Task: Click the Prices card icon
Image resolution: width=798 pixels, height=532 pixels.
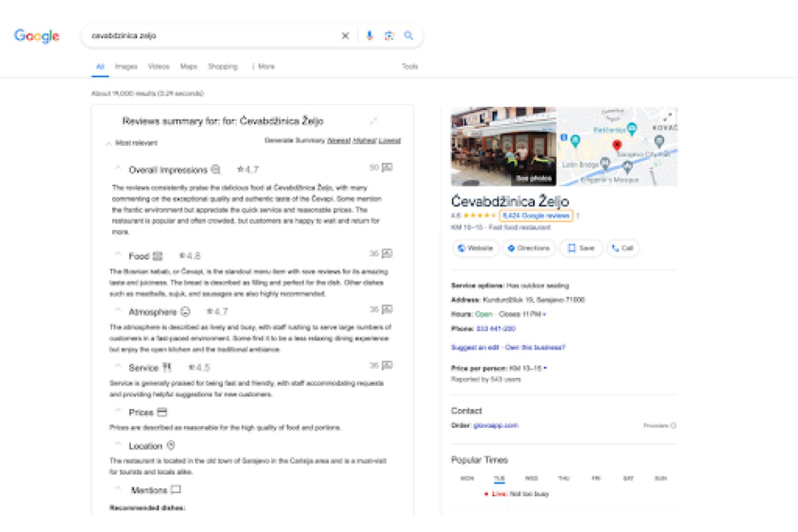Action: click(x=162, y=412)
